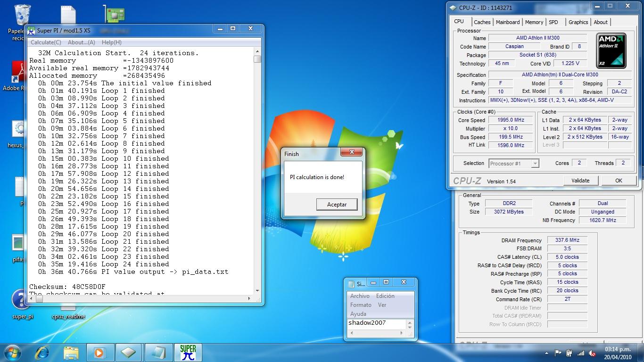The image size is (644, 362).
Task: Switch to the Mainboard tab in CPU-Z
Action: (x=508, y=22)
